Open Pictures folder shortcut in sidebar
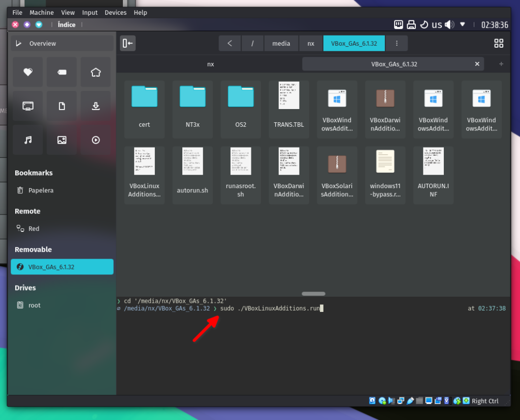The width and height of the screenshot is (520, 420). [x=61, y=140]
